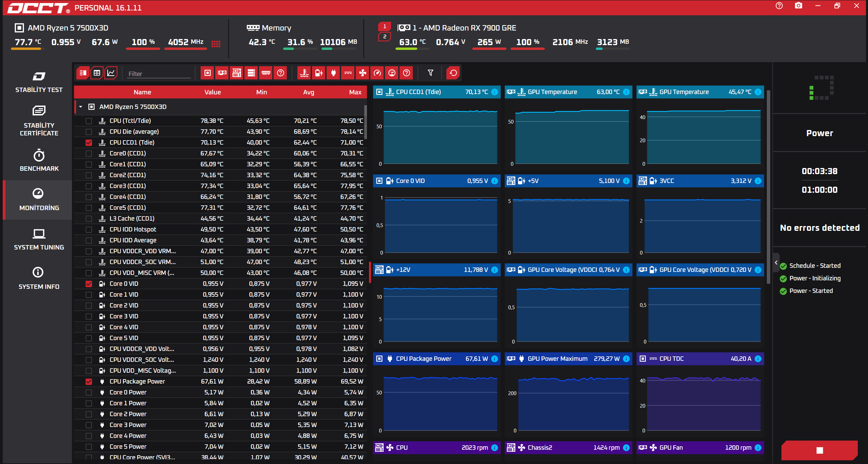Click the sensor Filter text field

click(159, 74)
